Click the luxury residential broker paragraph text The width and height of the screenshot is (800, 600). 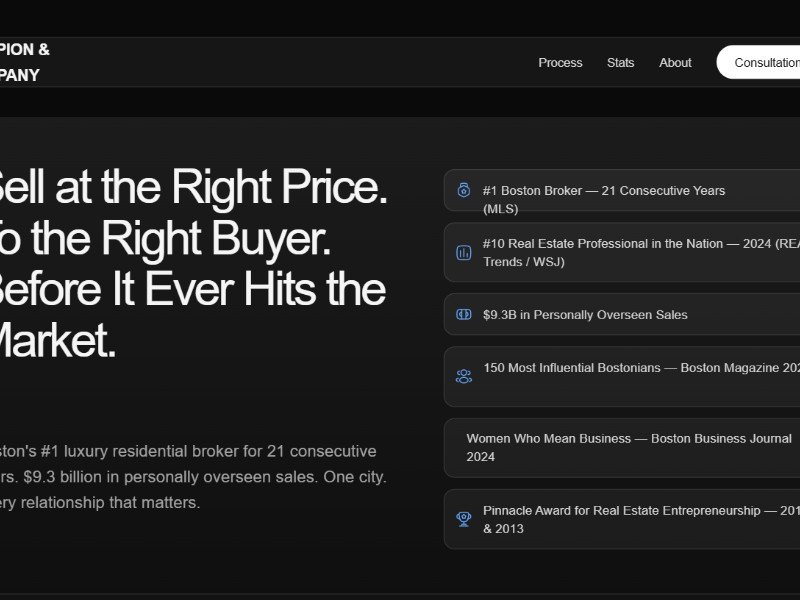point(190,477)
